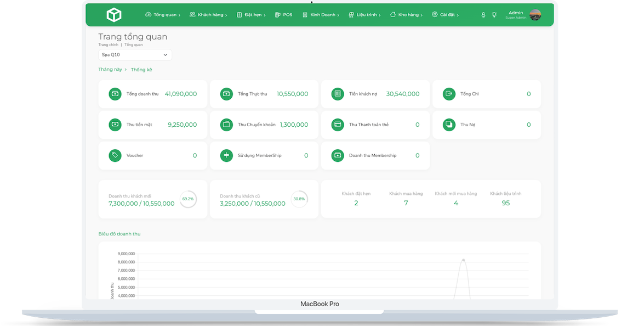
Task: Click the Tháng này period filter link
Action: pos(111,70)
